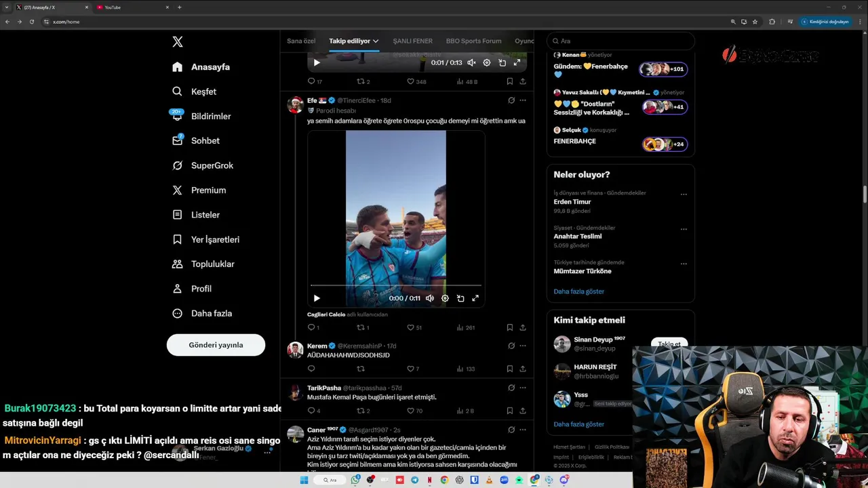868x488 pixels.
Task: Click the progress bar of Efe's video
Action: 396,285
